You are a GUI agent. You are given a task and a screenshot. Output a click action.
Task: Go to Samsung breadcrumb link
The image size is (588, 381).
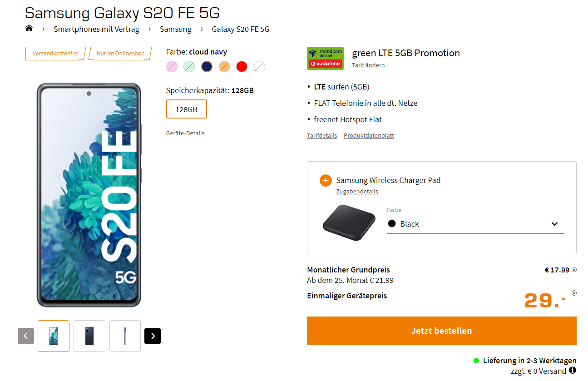click(175, 29)
